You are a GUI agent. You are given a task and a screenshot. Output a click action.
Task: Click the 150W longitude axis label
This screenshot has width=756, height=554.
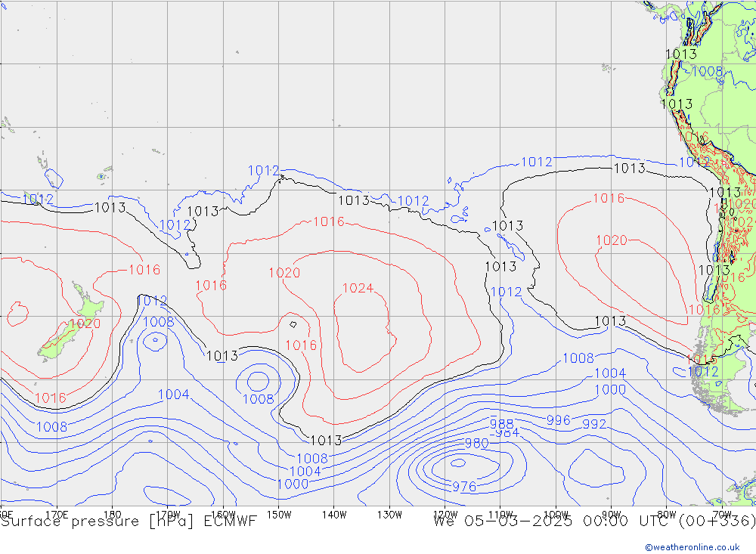pos(279,515)
